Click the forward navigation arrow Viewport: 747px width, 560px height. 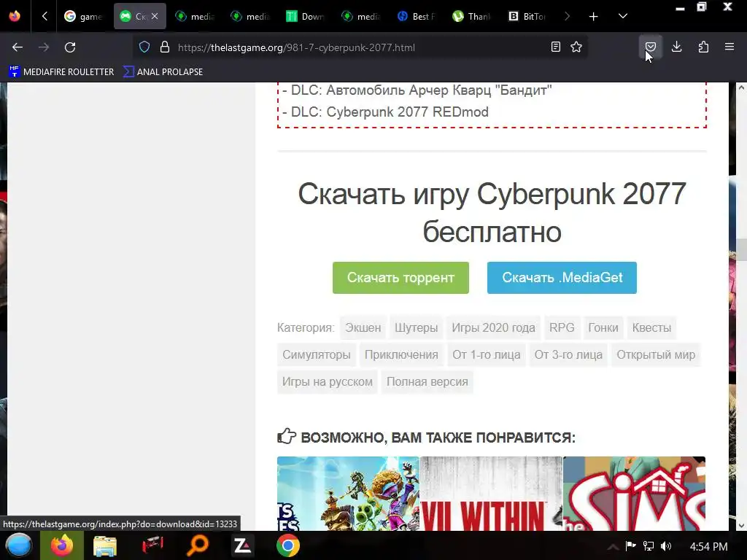(44, 47)
